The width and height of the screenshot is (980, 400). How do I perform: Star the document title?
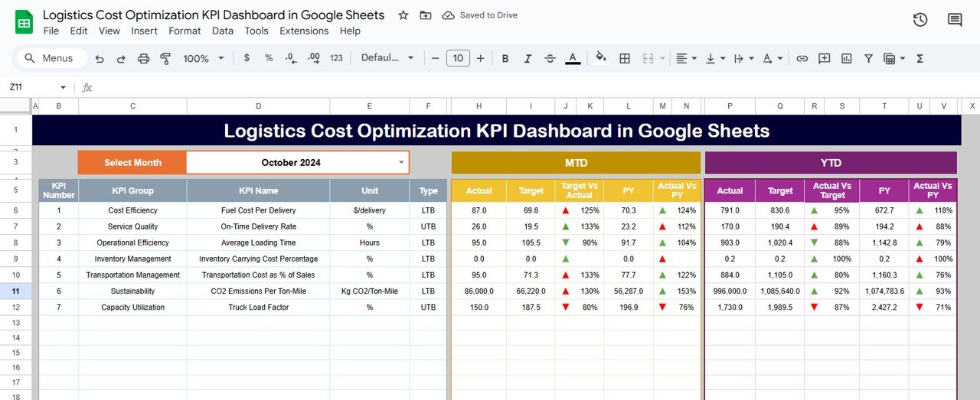[403, 15]
